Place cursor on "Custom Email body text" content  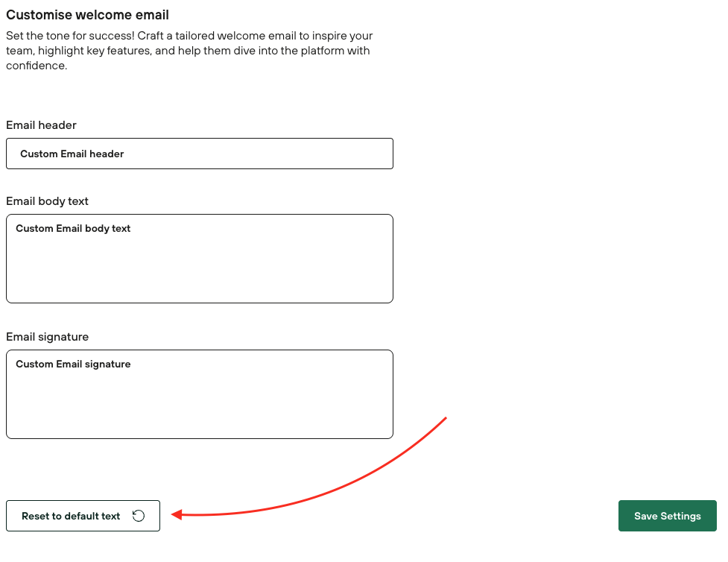coord(73,229)
